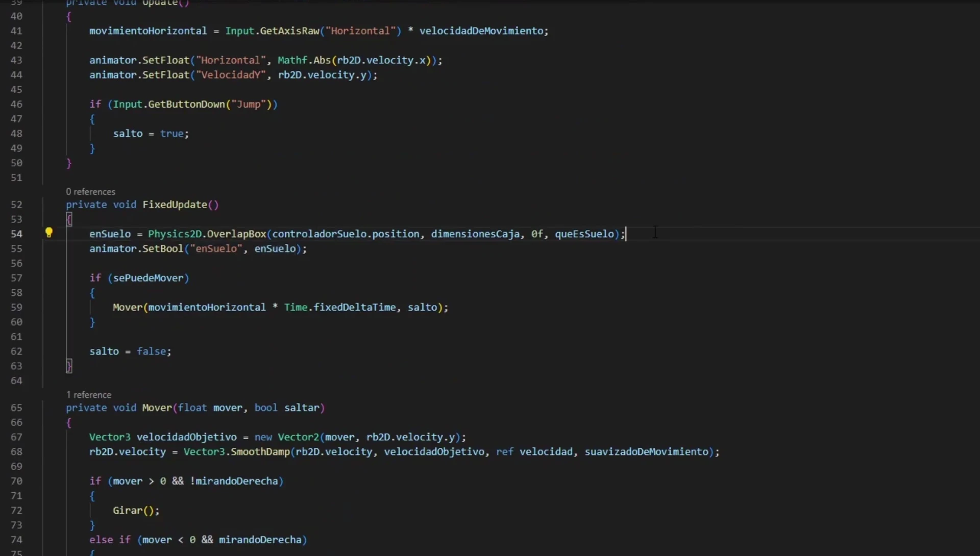Click line number 41 in gutter
The height and width of the screenshot is (556, 980).
(x=16, y=31)
